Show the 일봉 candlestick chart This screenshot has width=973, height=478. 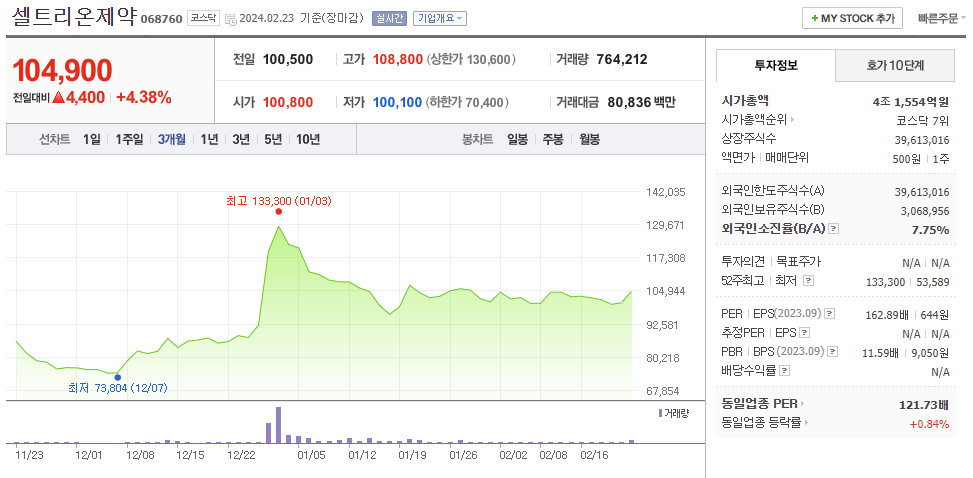point(517,140)
